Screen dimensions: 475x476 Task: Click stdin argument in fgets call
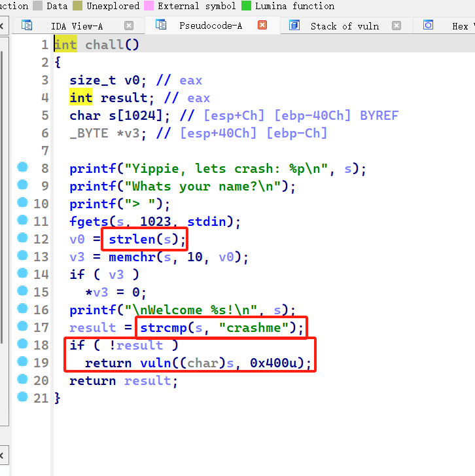207,221
